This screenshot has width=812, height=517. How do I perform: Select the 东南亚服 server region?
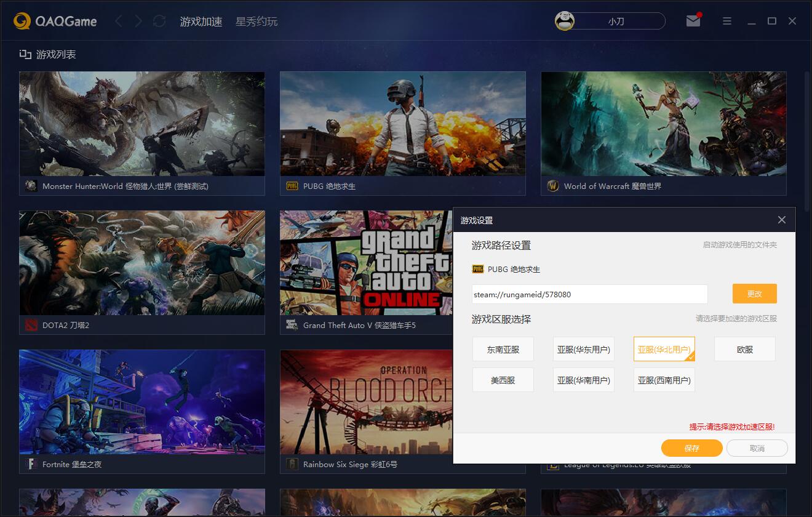tap(503, 349)
